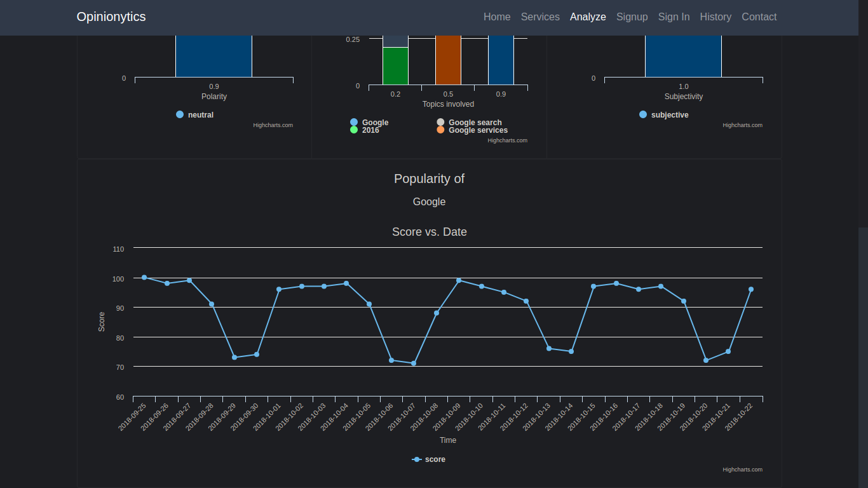Click the 'Subjectivity' axis title
This screenshot has width=868, height=488.
[684, 97]
